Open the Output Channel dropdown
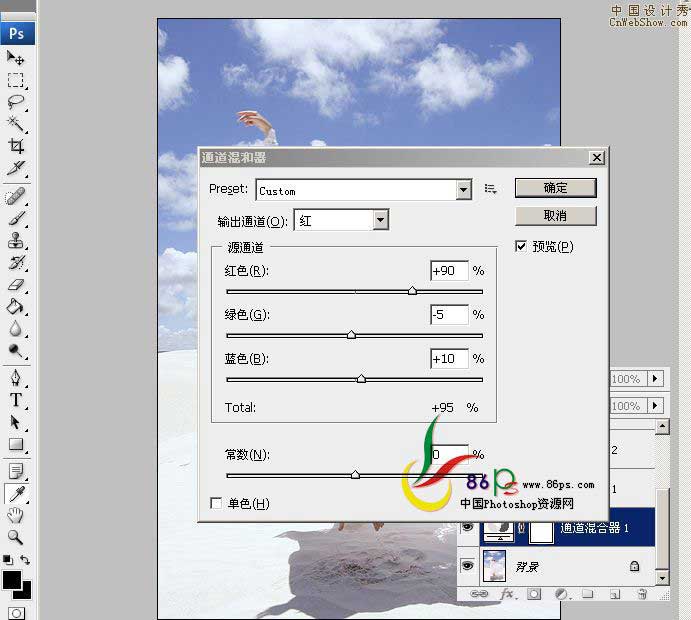 [380, 219]
